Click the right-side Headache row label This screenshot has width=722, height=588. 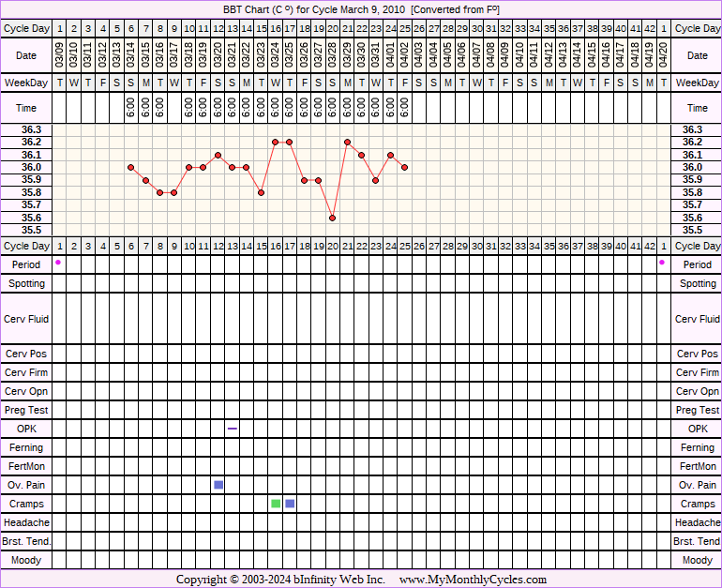tap(697, 522)
